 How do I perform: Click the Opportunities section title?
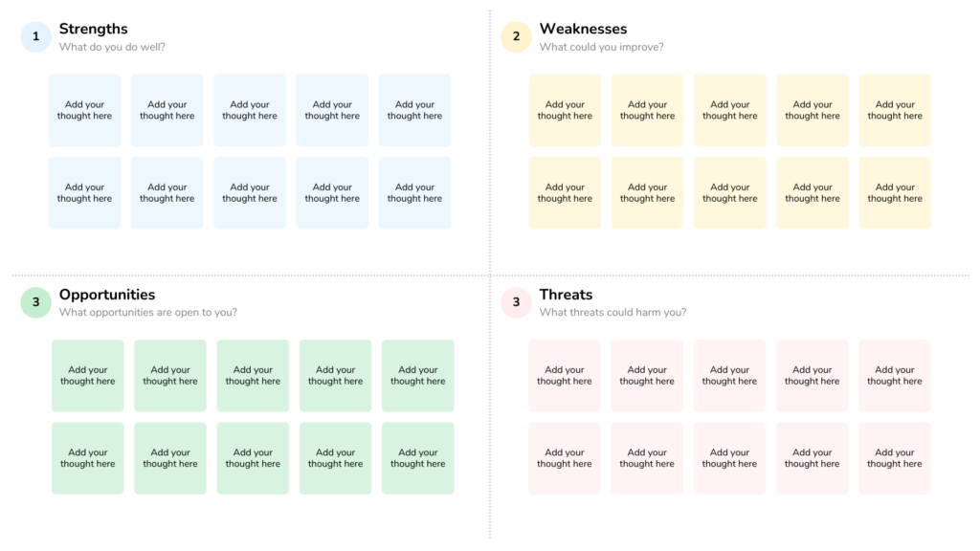pyautogui.click(x=107, y=295)
